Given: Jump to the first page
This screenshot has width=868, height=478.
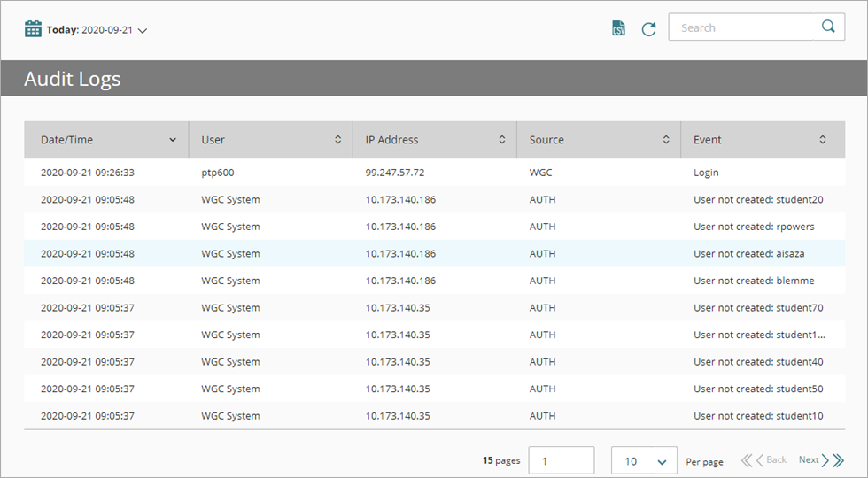Looking at the screenshot, I should (747, 459).
